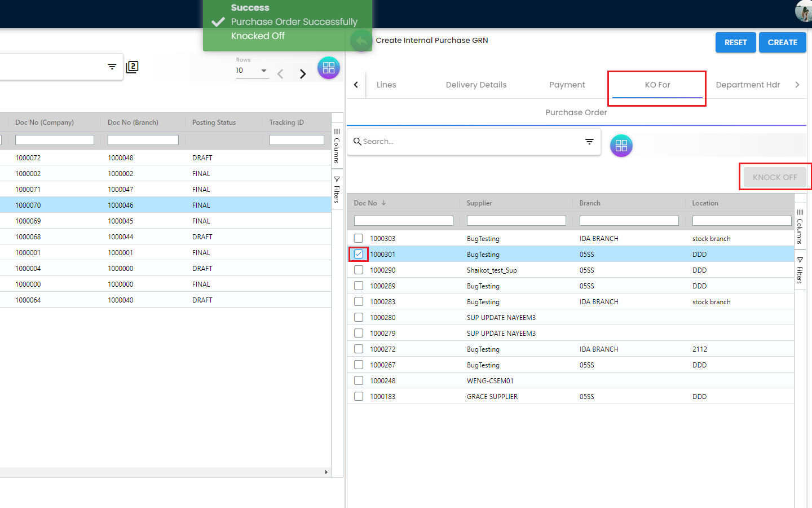
Task: Go to next page of listing rows
Action: click(x=303, y=74)
